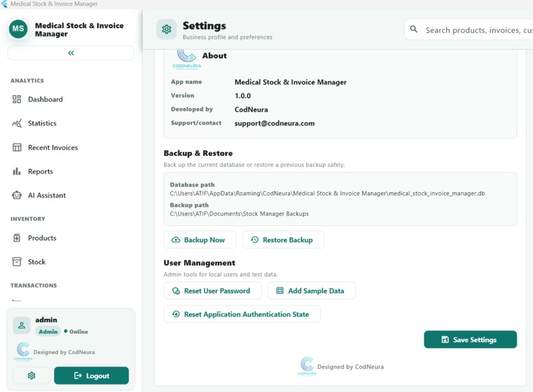Click the version value 1.0.0
The image size is (533, 392).
pos(243,96)
